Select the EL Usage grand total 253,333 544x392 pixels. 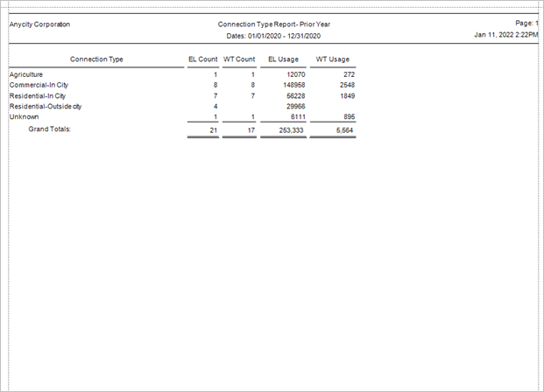pos(291,130)
